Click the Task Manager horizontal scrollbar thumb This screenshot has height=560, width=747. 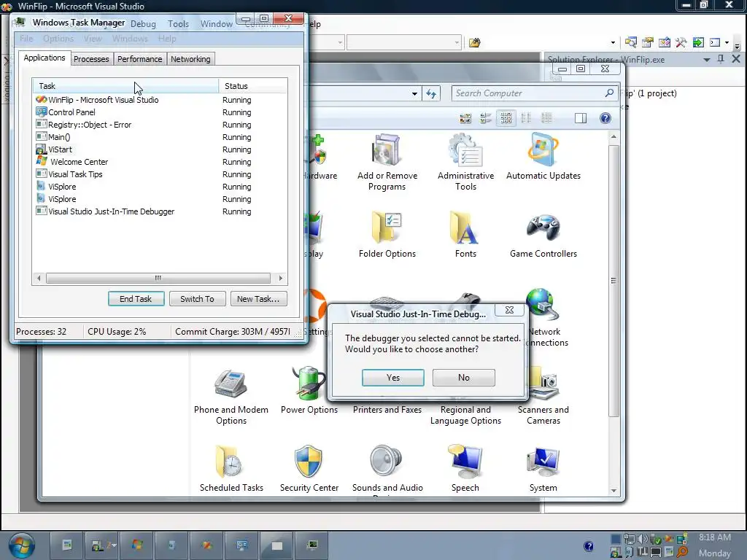point(158,278)
